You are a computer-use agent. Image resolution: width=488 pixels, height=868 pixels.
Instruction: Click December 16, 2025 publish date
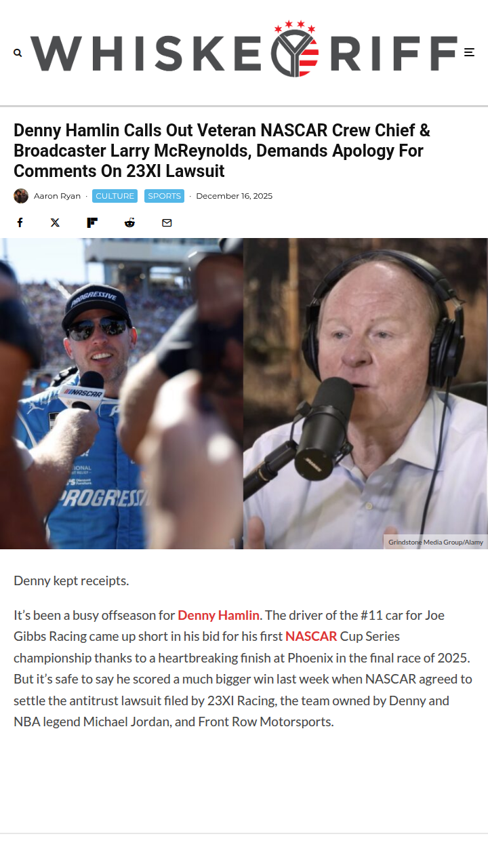coord(234,196)
